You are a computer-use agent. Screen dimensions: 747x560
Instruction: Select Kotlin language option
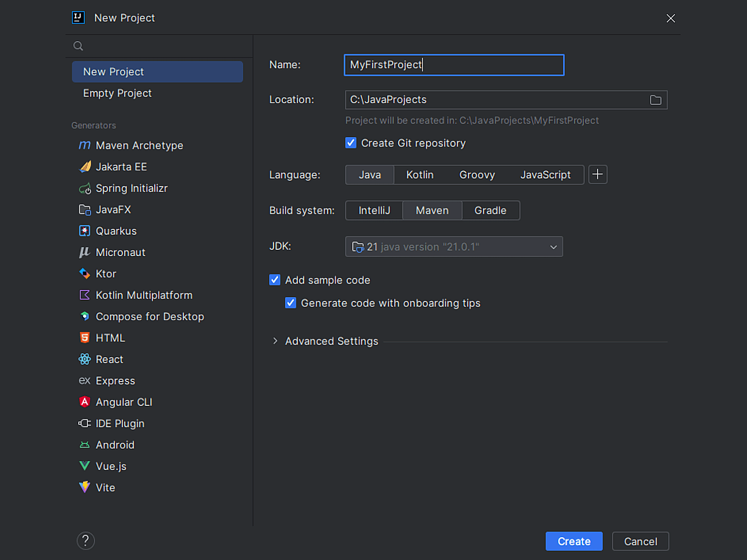420,175
